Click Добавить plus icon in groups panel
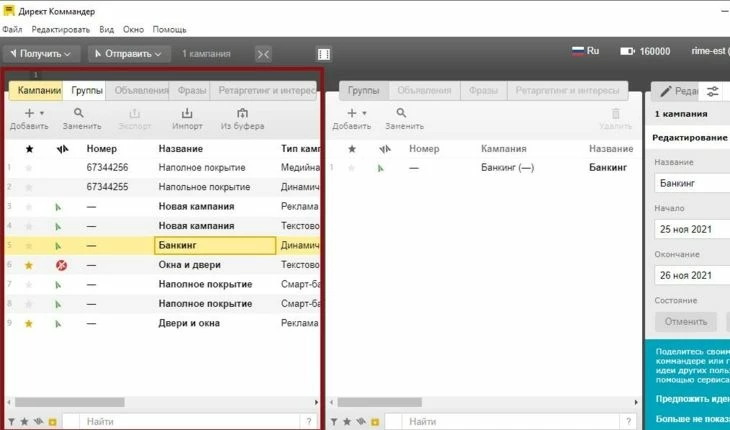 click(x=352, y=113)
